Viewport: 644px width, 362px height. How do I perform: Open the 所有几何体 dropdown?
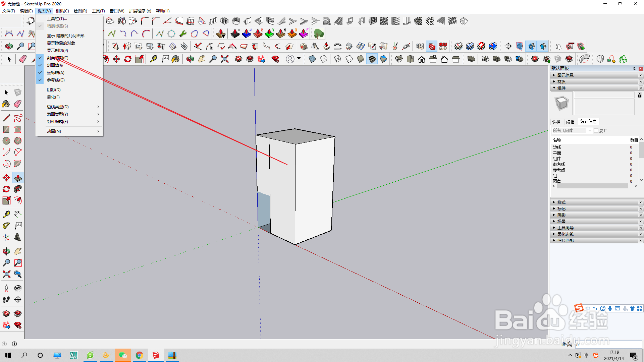point(572,131)
